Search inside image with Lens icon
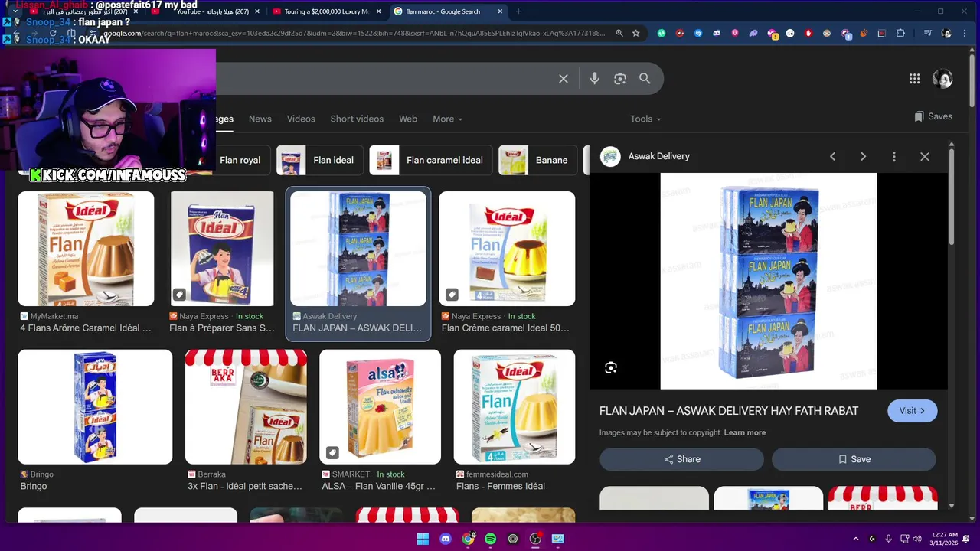Viewport: 980px width, 551px height. 610,368
